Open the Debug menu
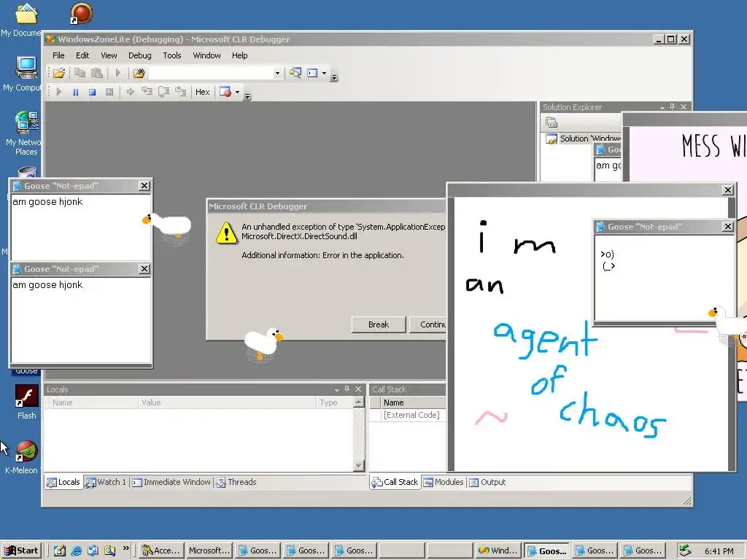This screenshot has width=747, height=560. [x=139, y=55]
